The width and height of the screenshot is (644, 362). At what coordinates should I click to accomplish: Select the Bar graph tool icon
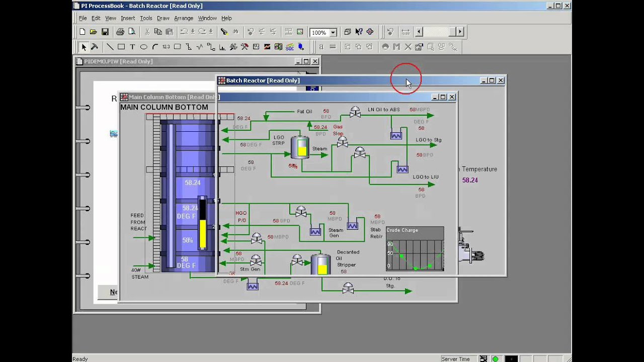point(222,47)
